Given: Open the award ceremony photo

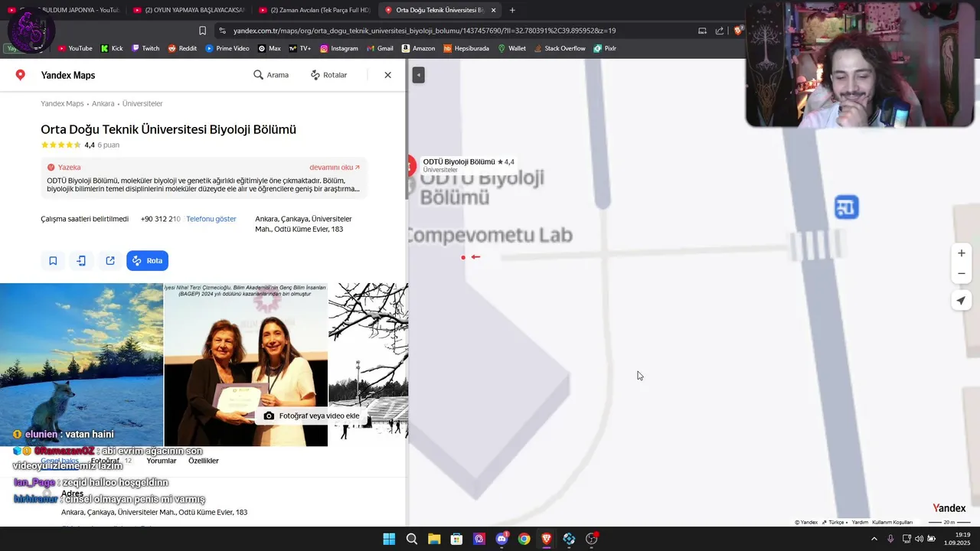Looking at the screenshot, I should (x=246, y=364).
